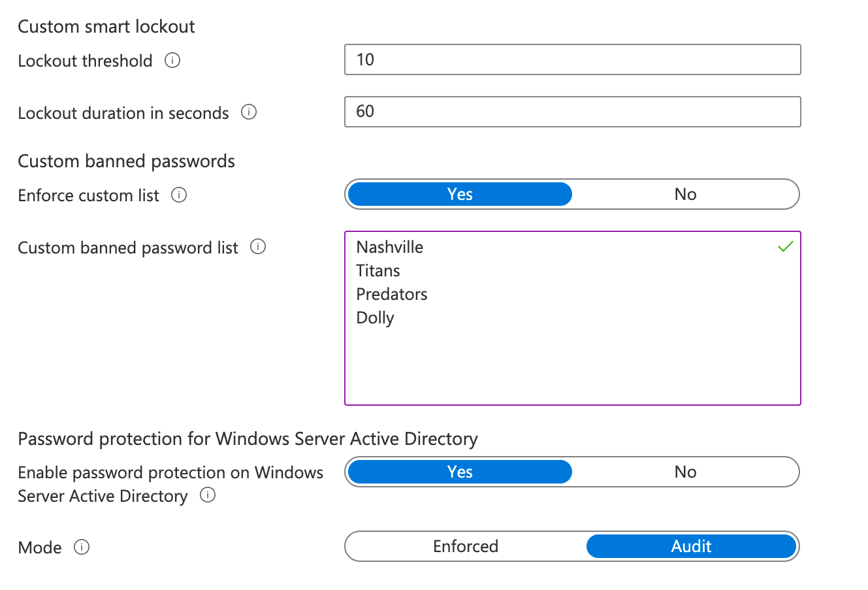868x590 pixels.
Task: Click inside the banned password list box
Action: pyautogui.click(x=572, y=359)
